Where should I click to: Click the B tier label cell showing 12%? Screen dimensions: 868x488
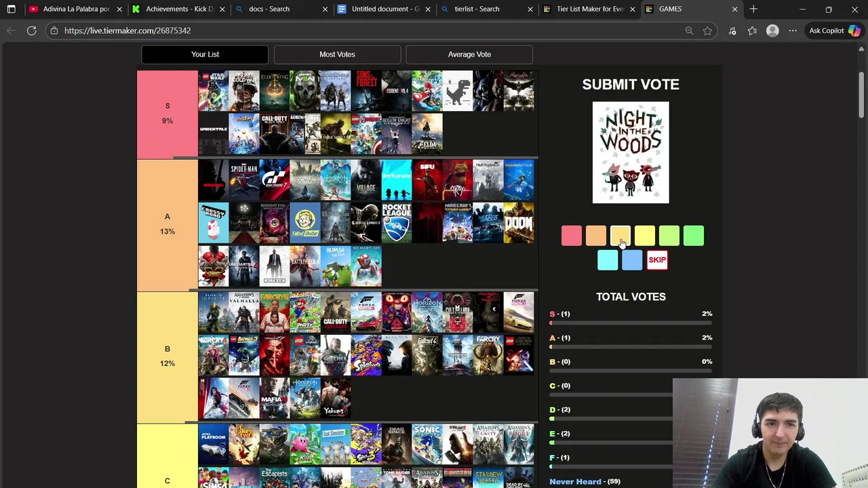pyautogui.click(x=167, y=357)
